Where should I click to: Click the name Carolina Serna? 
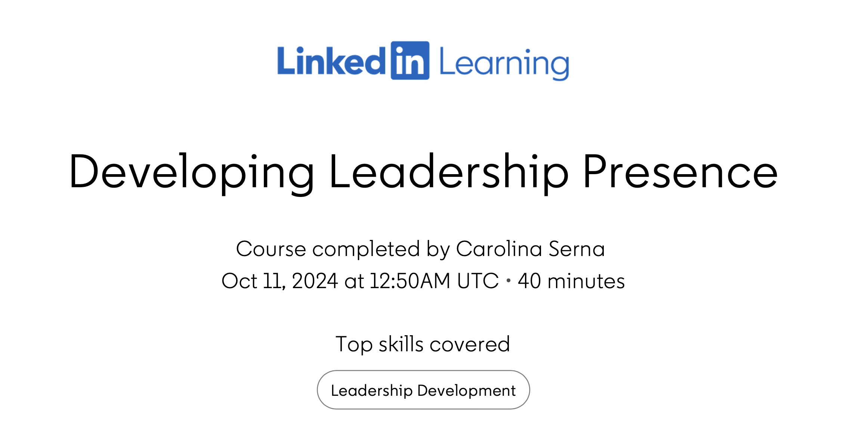[x=530, y=249]
